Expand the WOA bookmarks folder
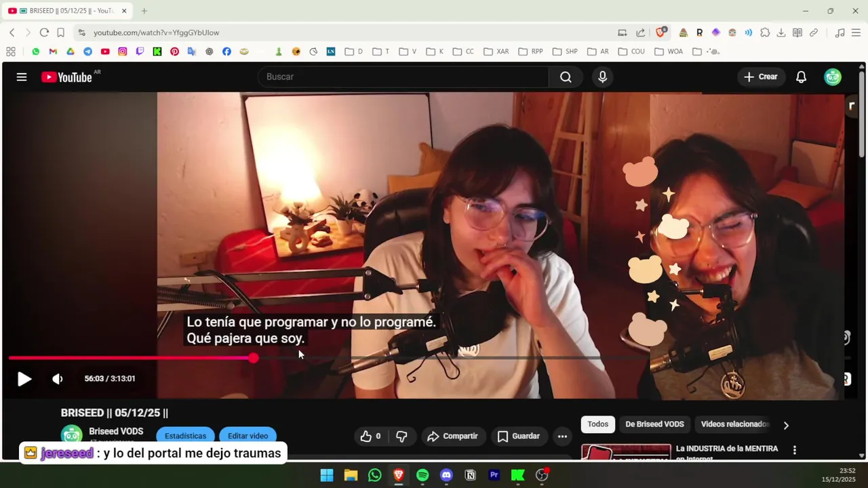868x488 pixels. (669, 52)
